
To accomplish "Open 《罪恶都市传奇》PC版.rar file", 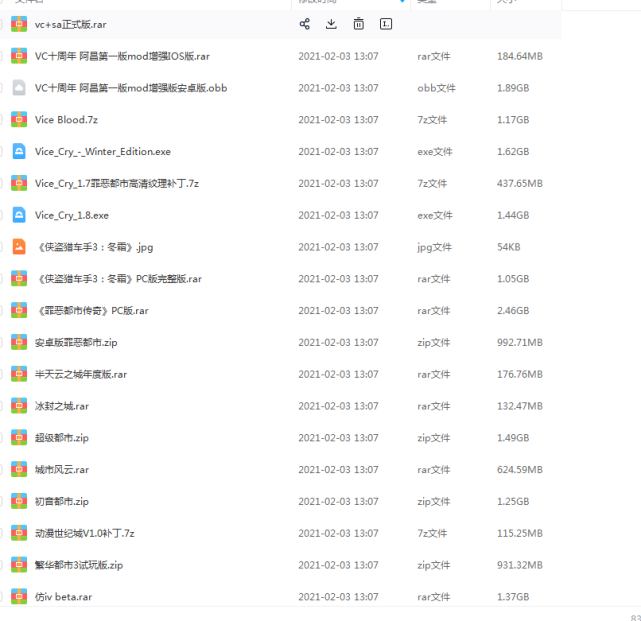I will click(92, 311).
